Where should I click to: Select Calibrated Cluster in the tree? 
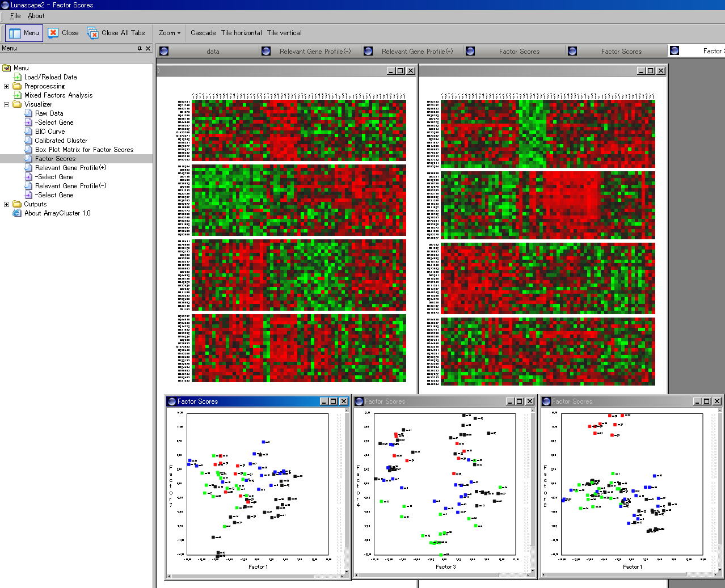[x=61, y=141]
